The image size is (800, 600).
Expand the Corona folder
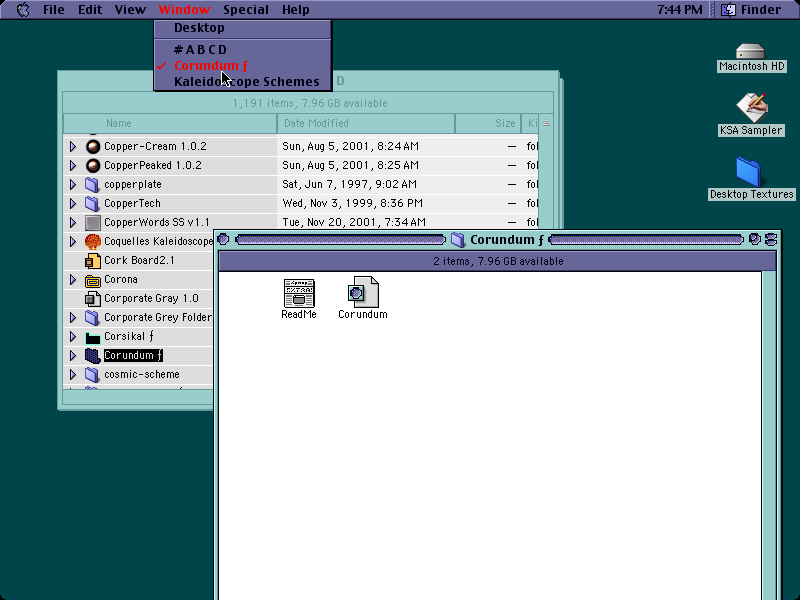pyautogui.click(x=73, y=280)
